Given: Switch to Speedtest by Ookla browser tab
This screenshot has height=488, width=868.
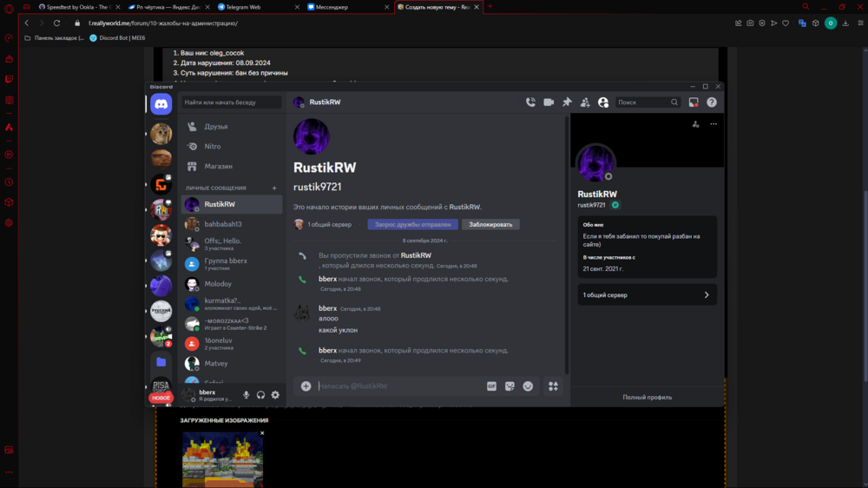Looking at the screenshot, I should (x=78, y=7).
